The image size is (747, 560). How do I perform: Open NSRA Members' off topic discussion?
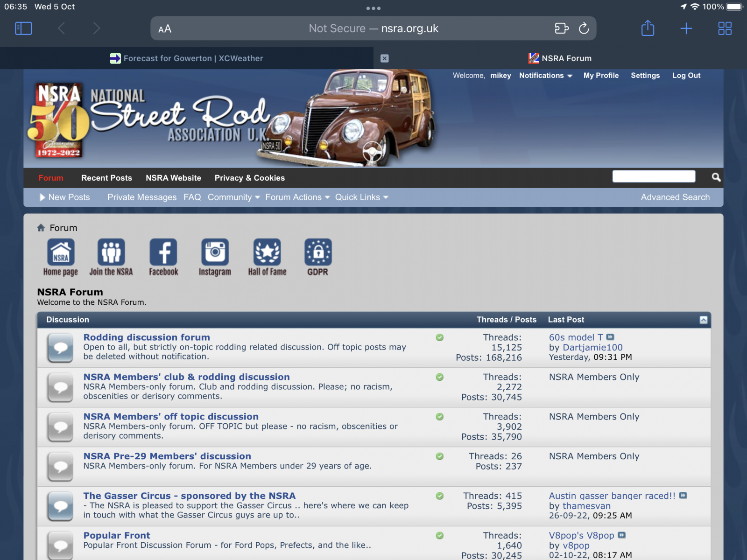pos(171,417)
